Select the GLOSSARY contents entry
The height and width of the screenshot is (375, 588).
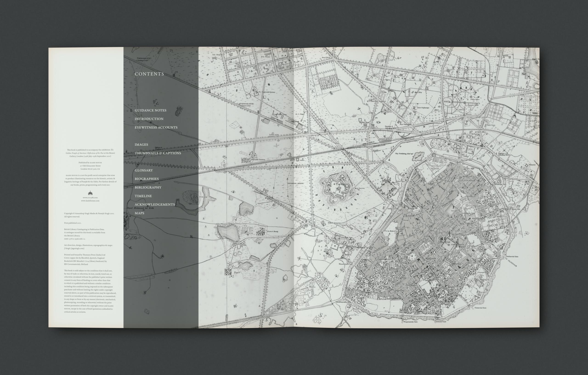144,170
